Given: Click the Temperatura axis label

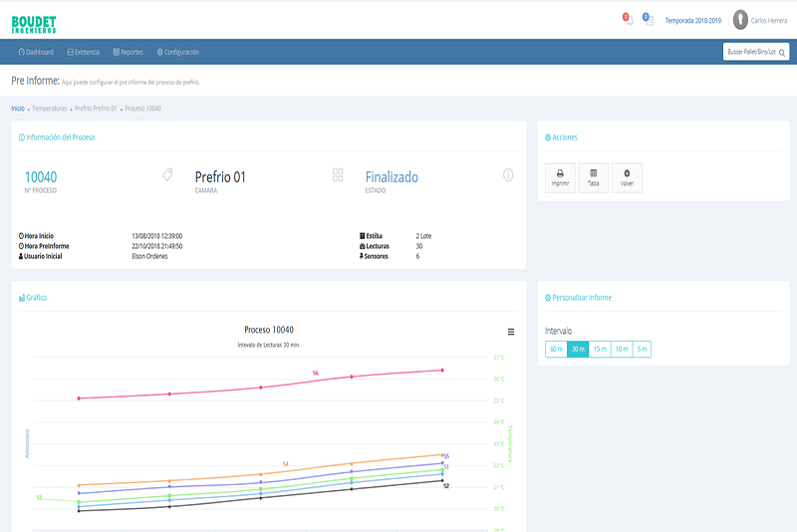Looking at the screenshot, I should pos(510,444).
